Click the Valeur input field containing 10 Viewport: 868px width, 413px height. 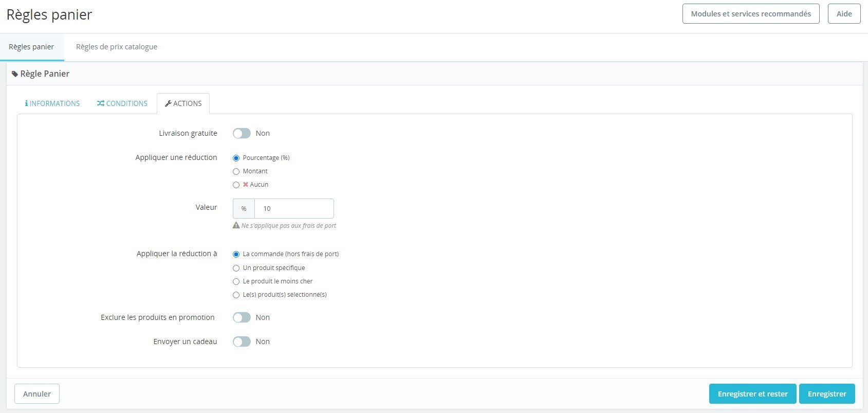tap(294, 208)
